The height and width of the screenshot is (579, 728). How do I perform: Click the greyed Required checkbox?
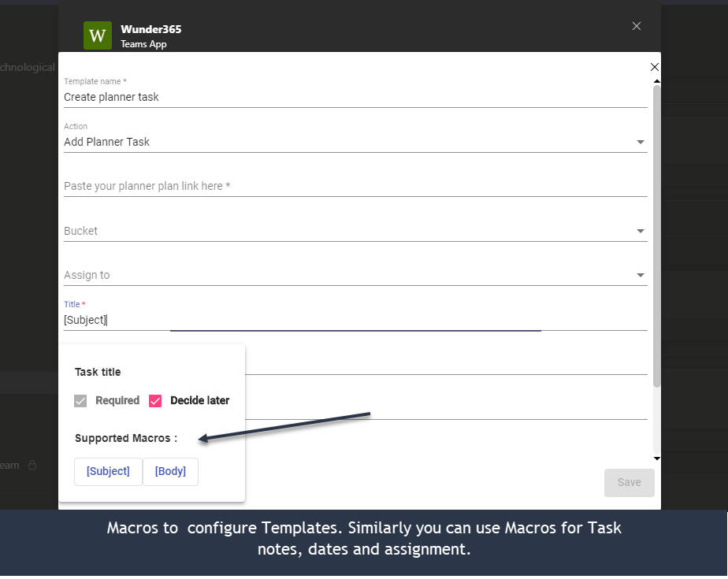(x=80, y=401)
